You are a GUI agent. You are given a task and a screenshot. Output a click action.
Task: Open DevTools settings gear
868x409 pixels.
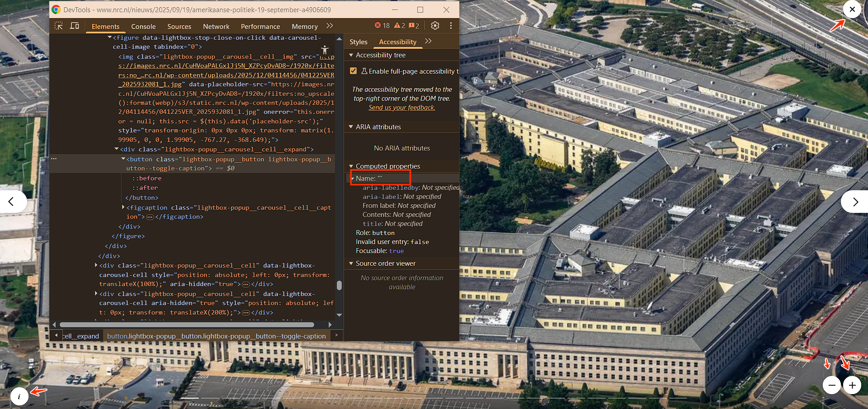435,26
